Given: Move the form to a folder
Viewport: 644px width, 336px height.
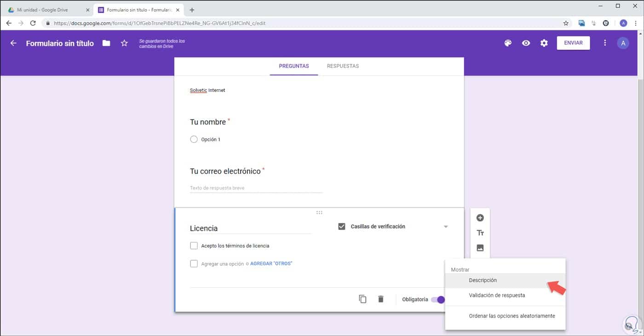Looking at the screenshot, I should pyautogui.click(x=106, y=43).
